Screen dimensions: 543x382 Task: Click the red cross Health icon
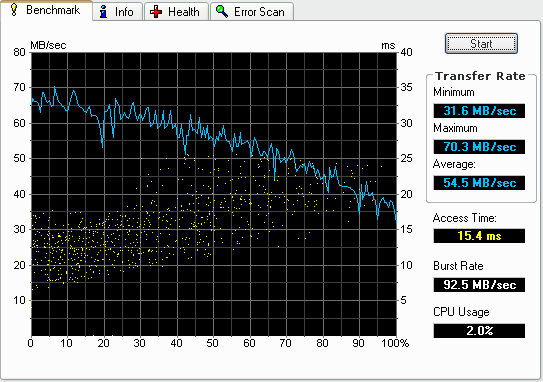point(156,12)
